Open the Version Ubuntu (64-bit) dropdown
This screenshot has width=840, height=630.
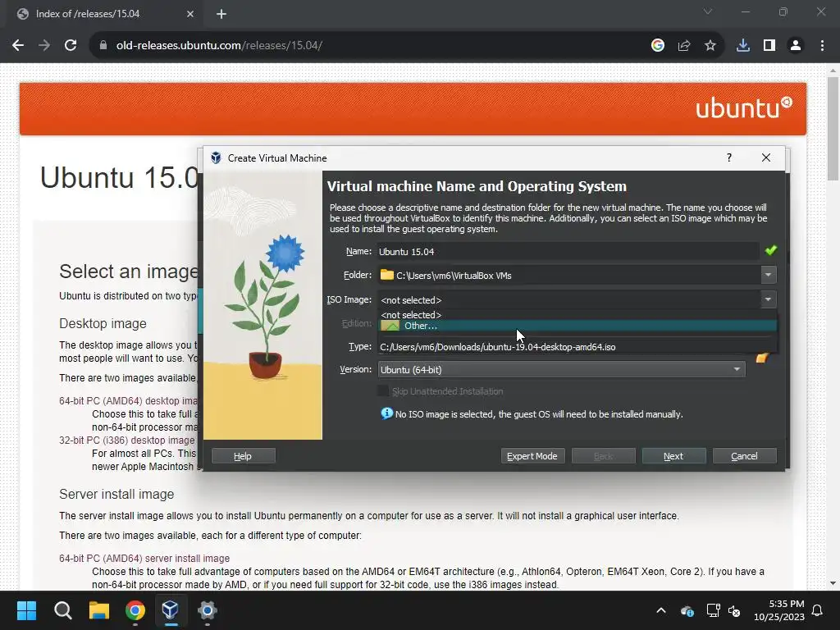pyautogui.click(x=561, y=370)
